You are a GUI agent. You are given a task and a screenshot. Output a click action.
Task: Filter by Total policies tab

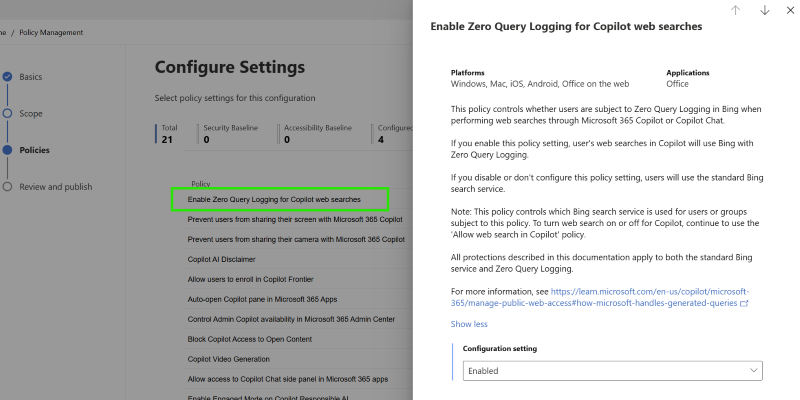[169, 134]
